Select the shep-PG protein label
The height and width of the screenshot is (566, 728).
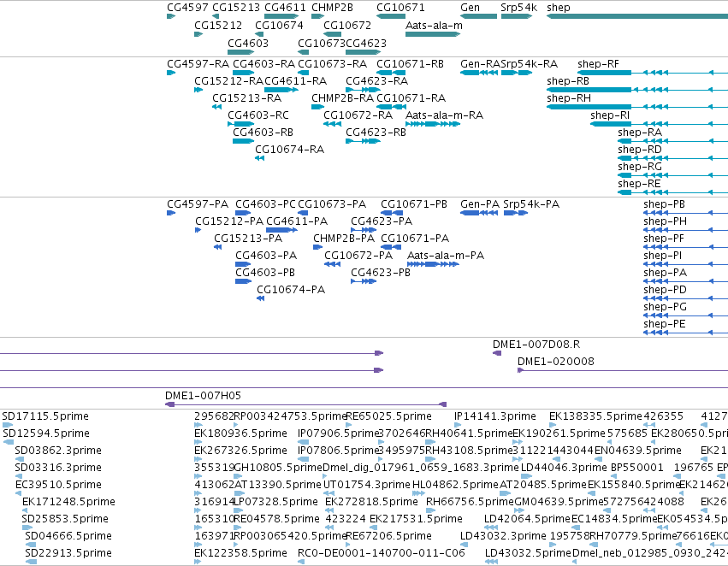click(665, 307)
